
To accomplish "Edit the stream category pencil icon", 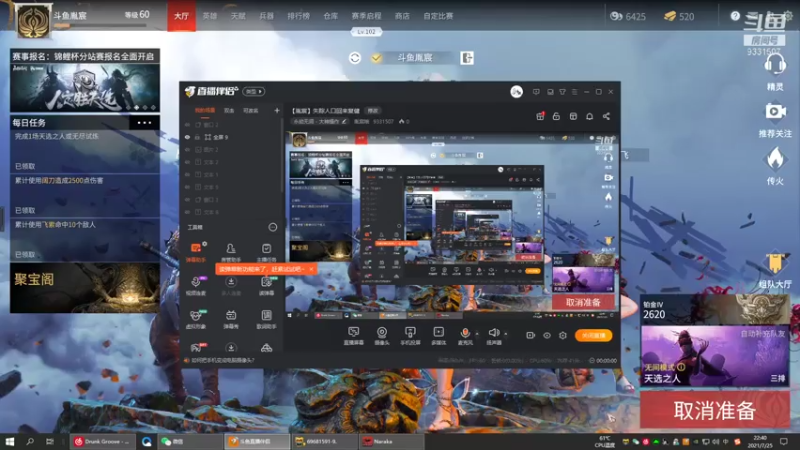I will [x=344, y=121].
